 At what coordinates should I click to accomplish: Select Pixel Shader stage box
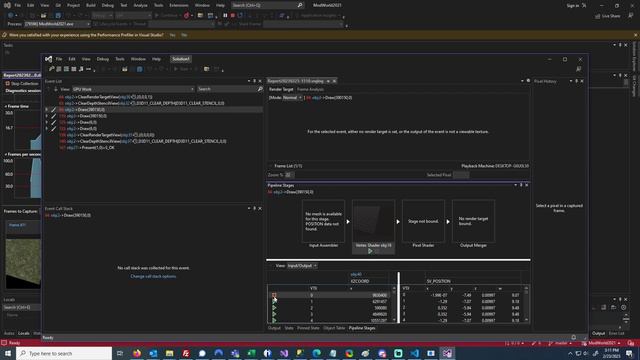point(423,221)
